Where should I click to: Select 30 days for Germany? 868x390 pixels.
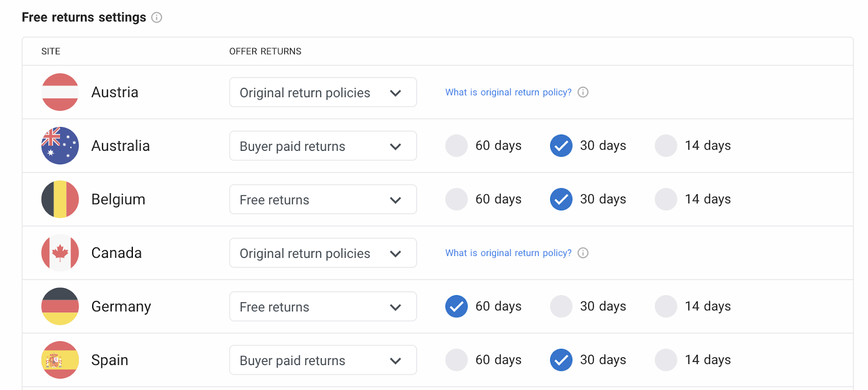point(561,306)
